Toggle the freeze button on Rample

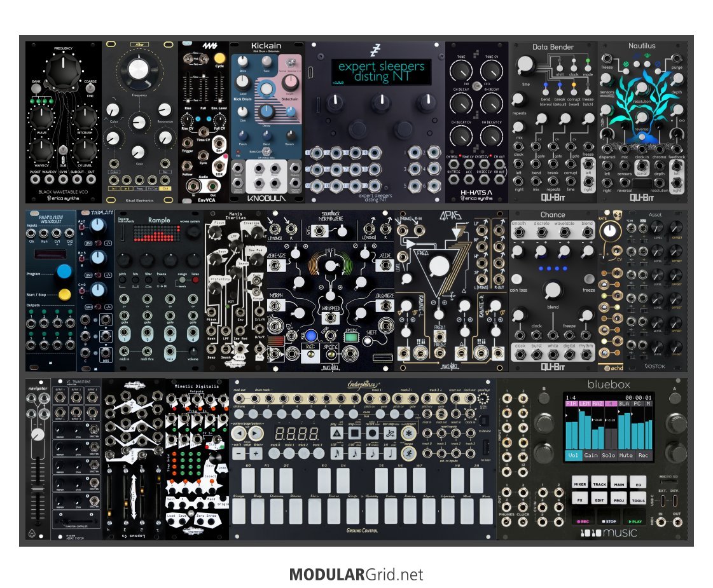162,280
